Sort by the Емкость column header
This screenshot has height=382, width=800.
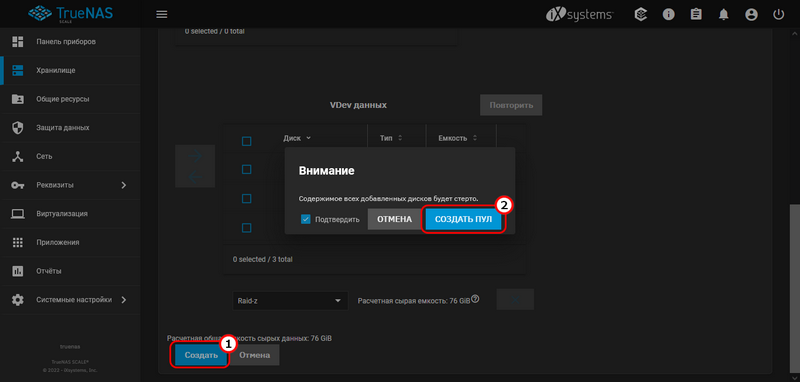tap(458, 138)
